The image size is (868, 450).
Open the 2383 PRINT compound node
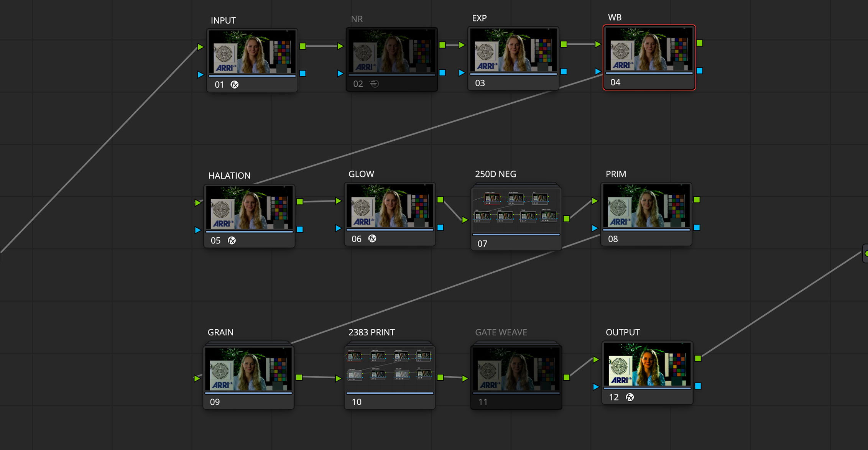(x=390, y=367)
